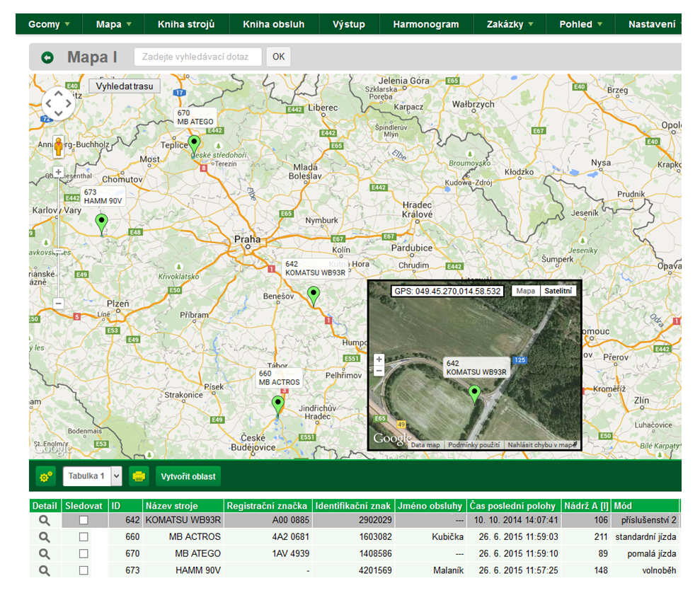The width and height of the screenshot is (700, 593).
Task: Sort by Čas poslední polohy column header
Action: point(513,506)
